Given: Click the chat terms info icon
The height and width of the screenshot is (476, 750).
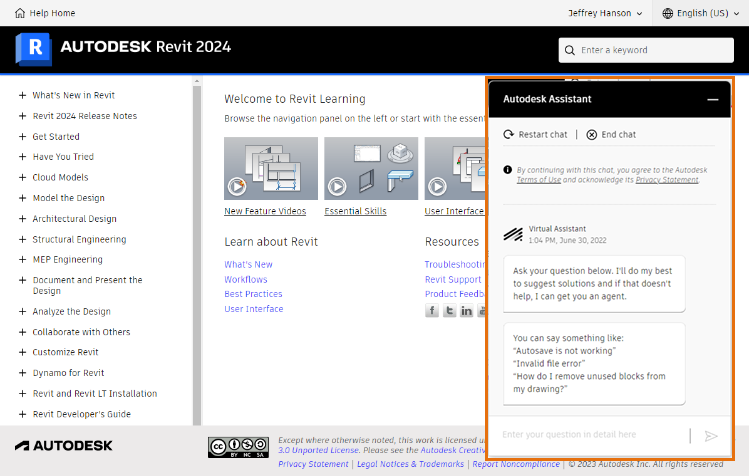Looking at the screenshot, I should pos(507,170).
